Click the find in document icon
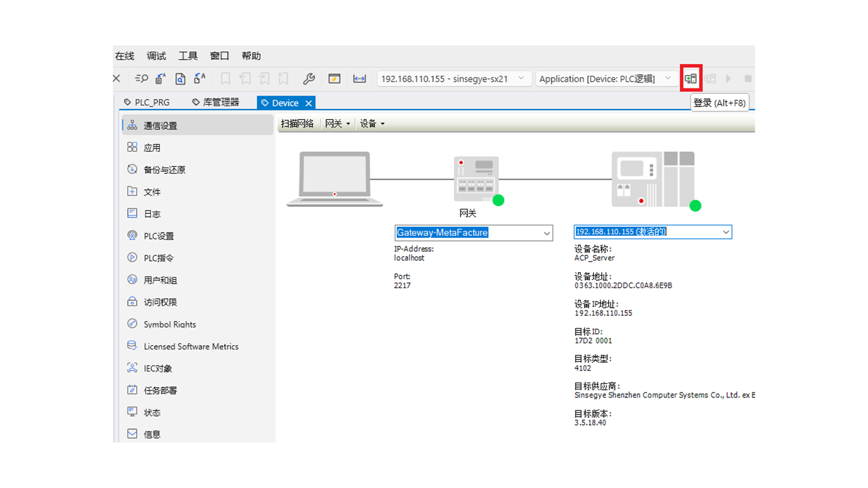868x488 pixels. point(180,79)
